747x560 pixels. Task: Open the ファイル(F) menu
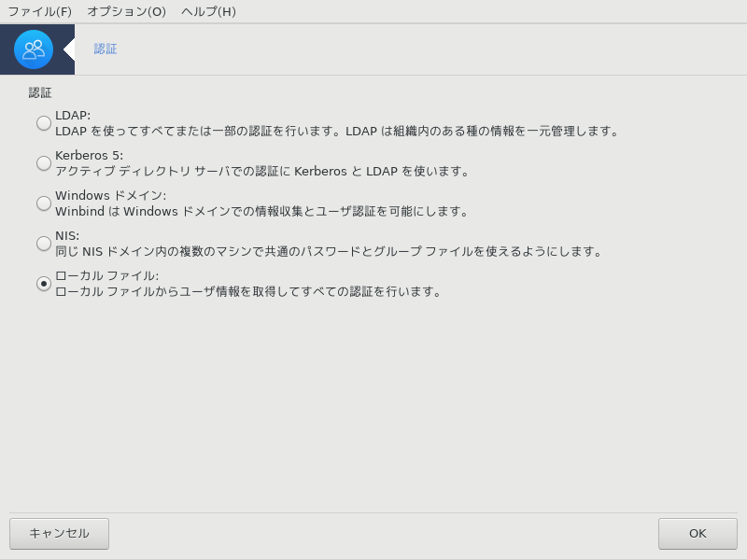pyautogui.click(x=39, y=11)
